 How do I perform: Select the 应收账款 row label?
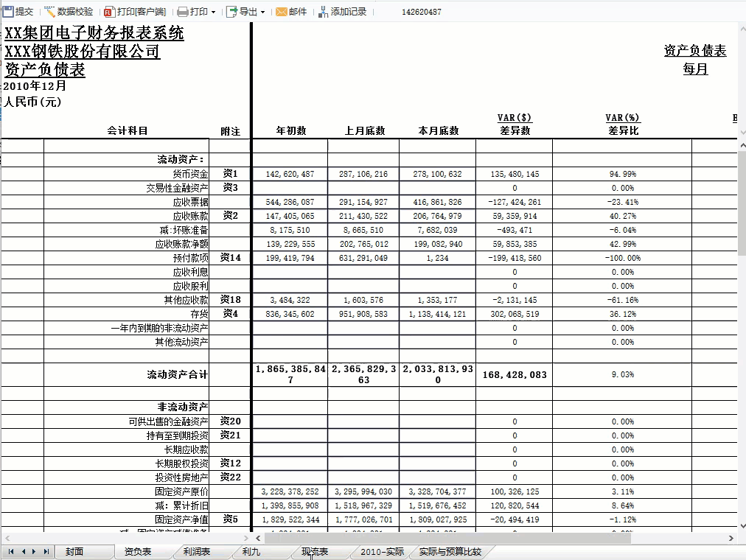[x=190, y=216]
